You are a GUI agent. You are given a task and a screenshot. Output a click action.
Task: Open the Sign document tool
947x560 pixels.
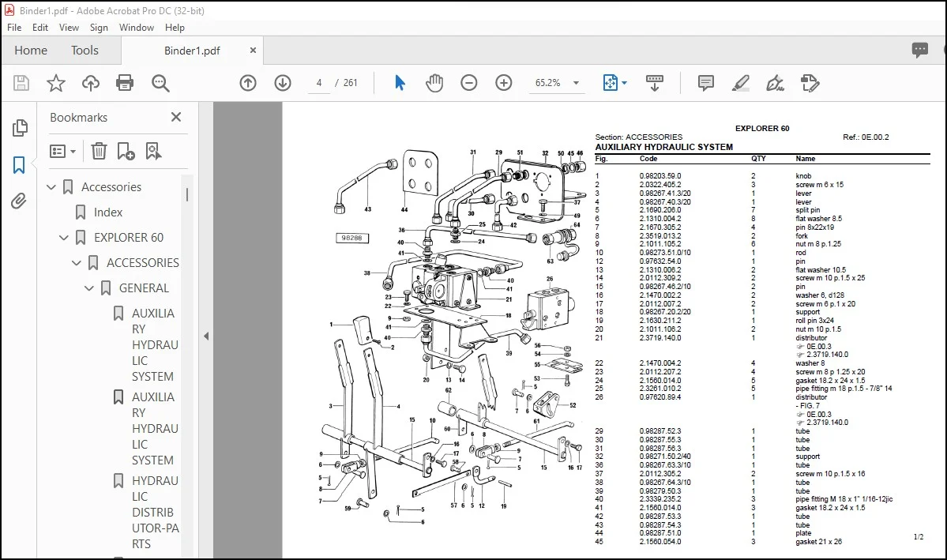(x=775, y=83)
